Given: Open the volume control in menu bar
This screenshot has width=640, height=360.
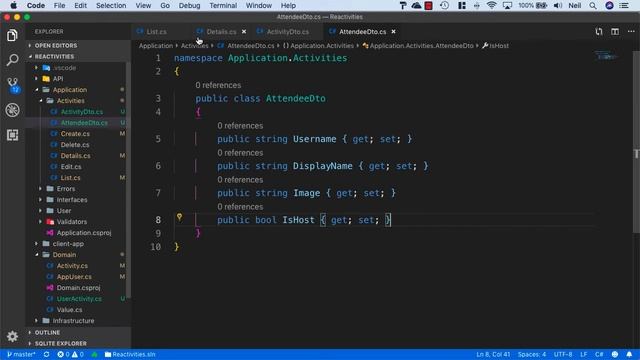Looking at the screenshot, I should tap(558, 5).
